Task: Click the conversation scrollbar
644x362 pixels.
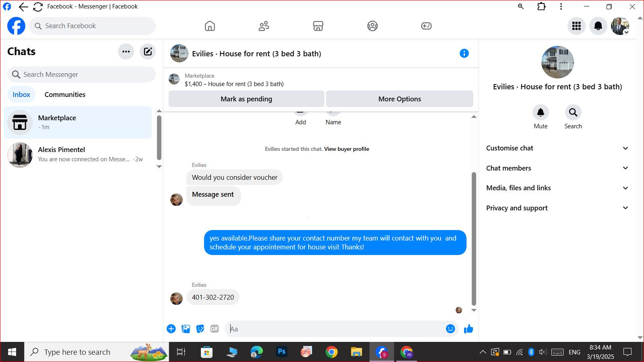Action: point(474,239)
